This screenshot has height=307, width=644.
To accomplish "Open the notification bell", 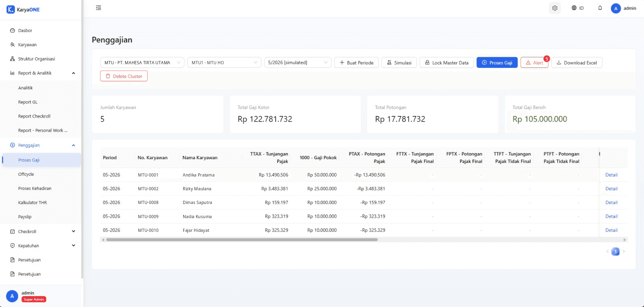I will tap(600, 8).
